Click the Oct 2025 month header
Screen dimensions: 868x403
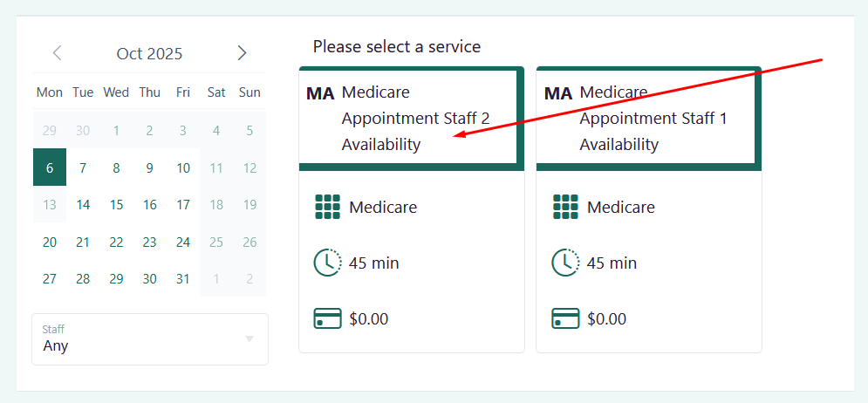tap(149, 54)
